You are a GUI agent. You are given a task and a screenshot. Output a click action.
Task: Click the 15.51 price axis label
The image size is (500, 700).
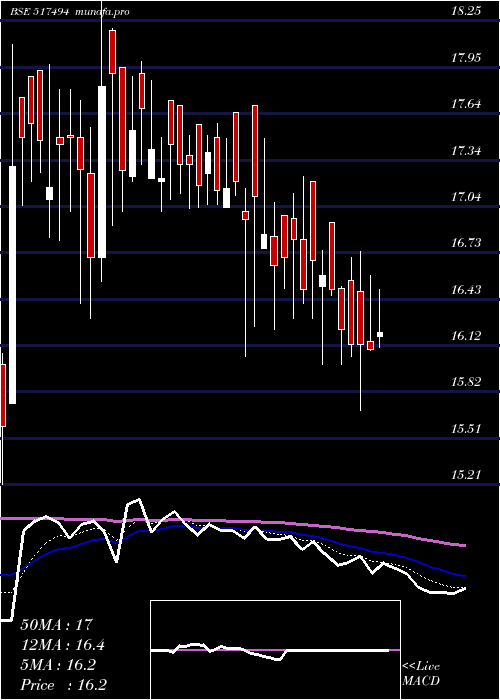(x=466, y=429)
